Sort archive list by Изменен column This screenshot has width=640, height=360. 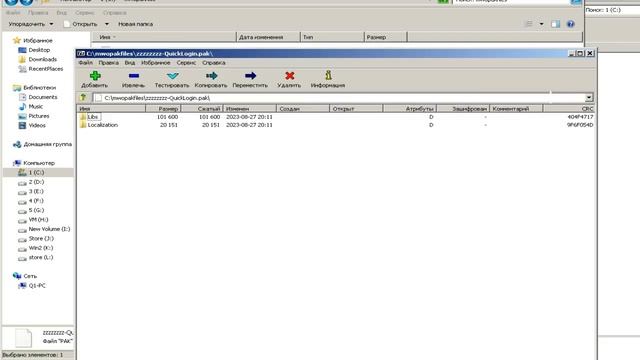250,109
